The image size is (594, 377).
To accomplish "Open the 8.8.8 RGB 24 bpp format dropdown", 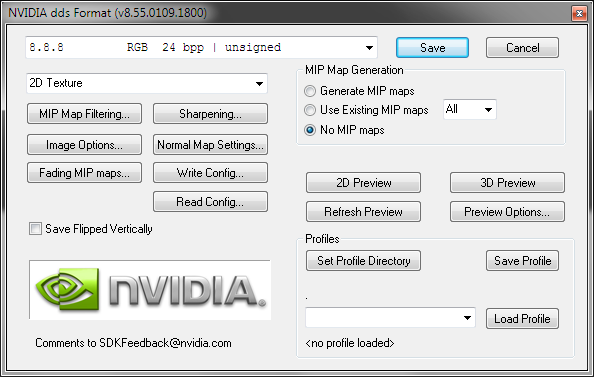I will tap(202, 47).
